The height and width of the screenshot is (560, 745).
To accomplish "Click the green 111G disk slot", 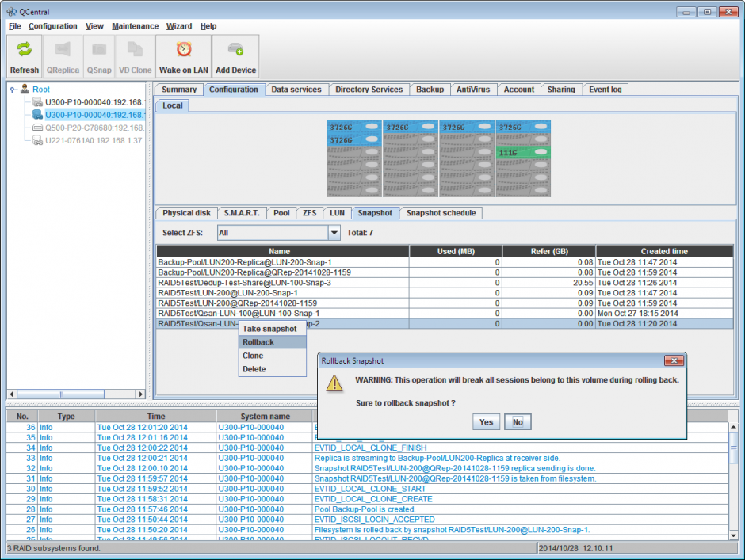I will pyautogui.click(x=523, y=152).
